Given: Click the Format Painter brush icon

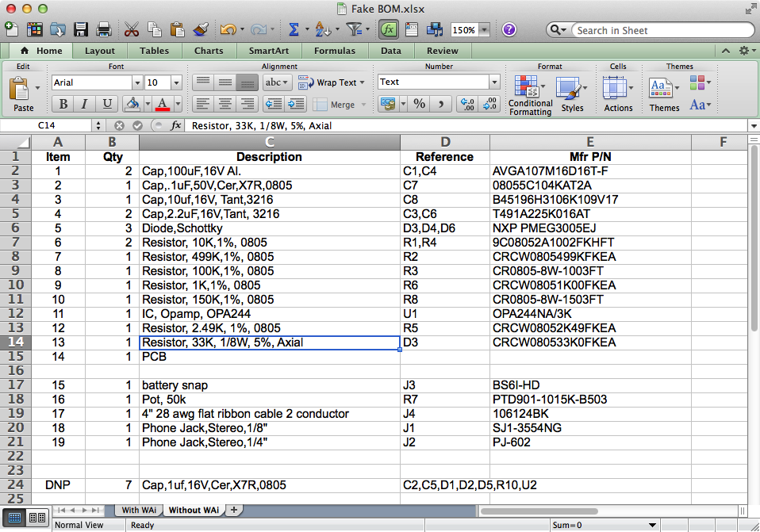Looking at the screenshot, I should [x=201, y=30].
